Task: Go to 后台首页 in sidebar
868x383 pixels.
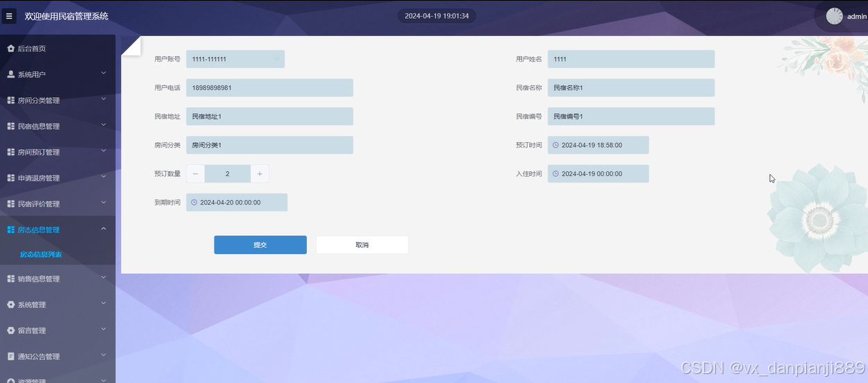Action: coord(58,49)
